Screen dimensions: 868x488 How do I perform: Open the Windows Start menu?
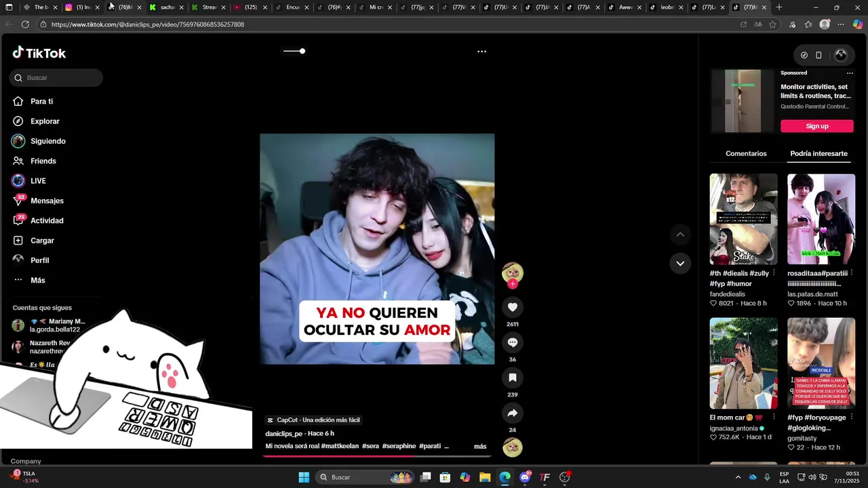click(x=304, y=477)
